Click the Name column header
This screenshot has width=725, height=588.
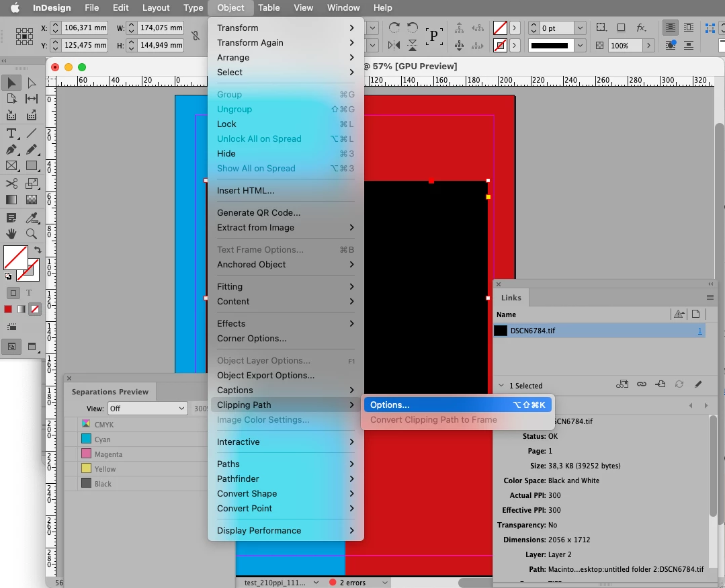(507, 314)
